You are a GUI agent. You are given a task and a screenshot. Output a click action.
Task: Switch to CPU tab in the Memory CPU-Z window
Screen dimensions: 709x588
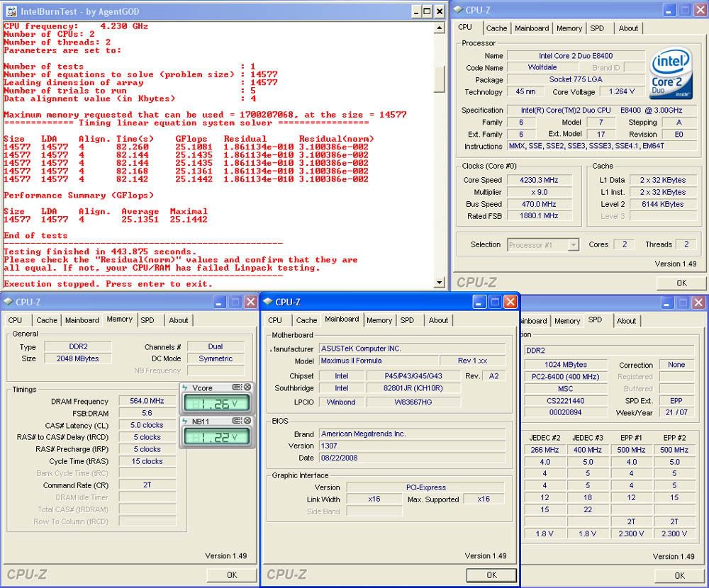[x=15, y=320]
